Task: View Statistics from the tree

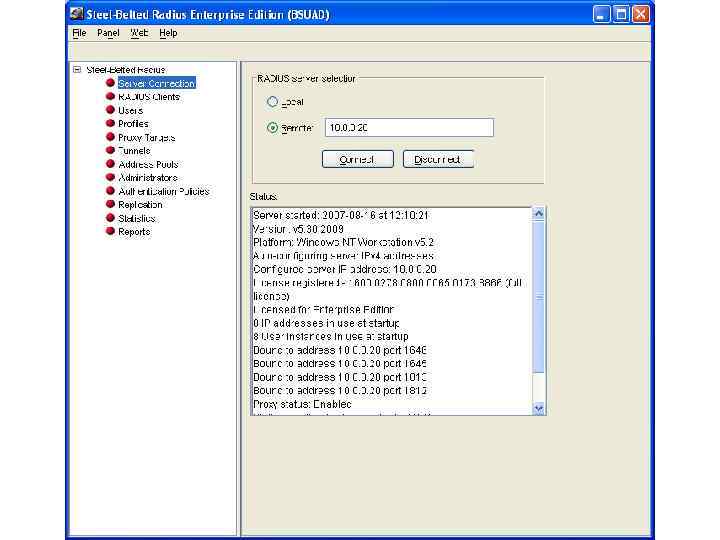Action: coord(136,218)
